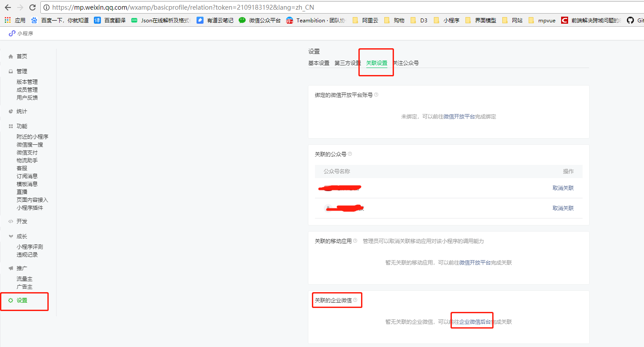Viewport: 644px width, 347px height.
Task: Open 微信搜一搜 in the sidebar
Action: (30, 145)
